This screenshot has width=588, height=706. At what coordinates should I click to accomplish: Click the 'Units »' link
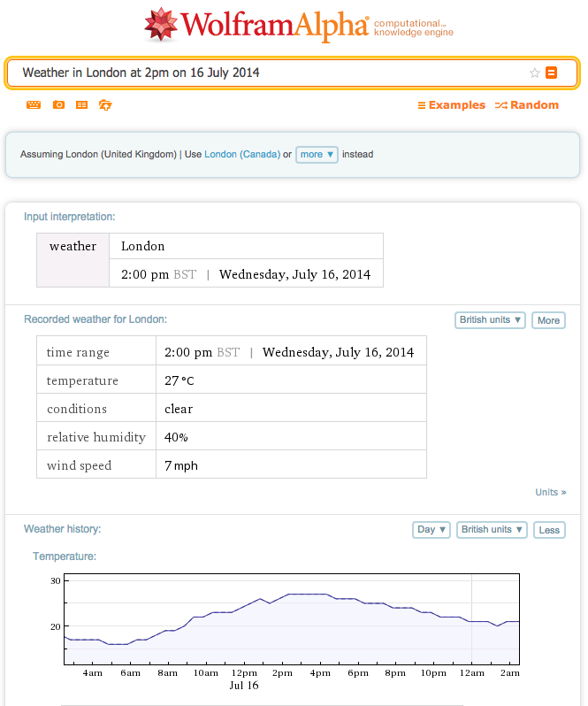pyautogui.click(x=550, y=492)
